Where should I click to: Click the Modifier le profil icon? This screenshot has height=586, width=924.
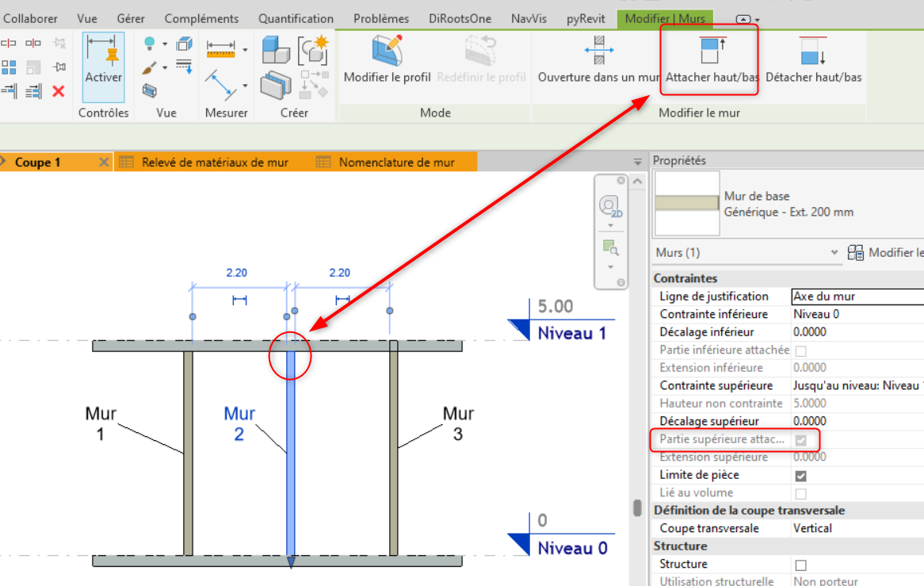[x=388, y=50]
